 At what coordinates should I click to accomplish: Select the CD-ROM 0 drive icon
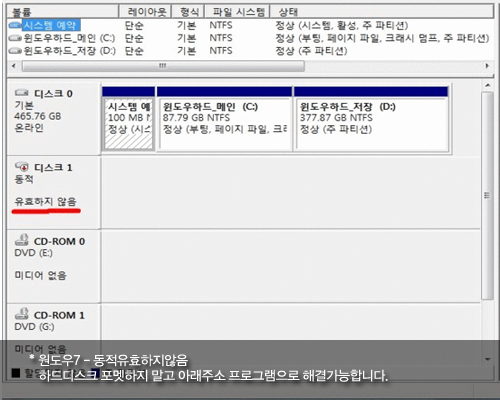[22, 240]
